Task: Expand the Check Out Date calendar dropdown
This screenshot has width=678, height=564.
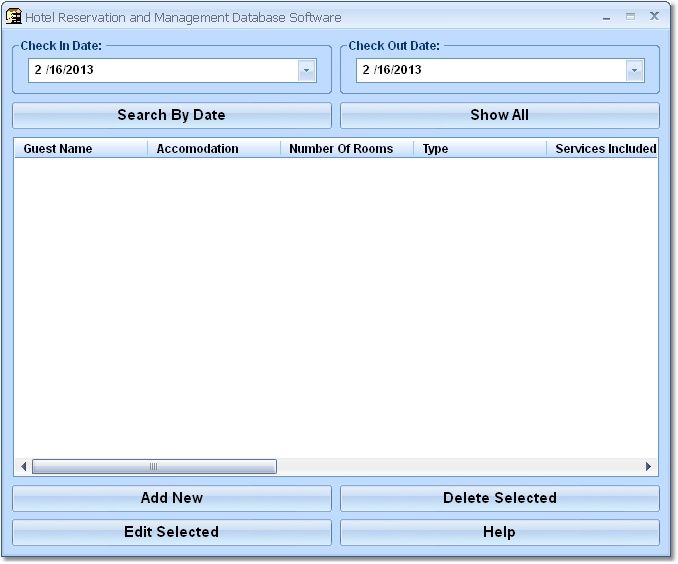Action: tap(634, 70)
